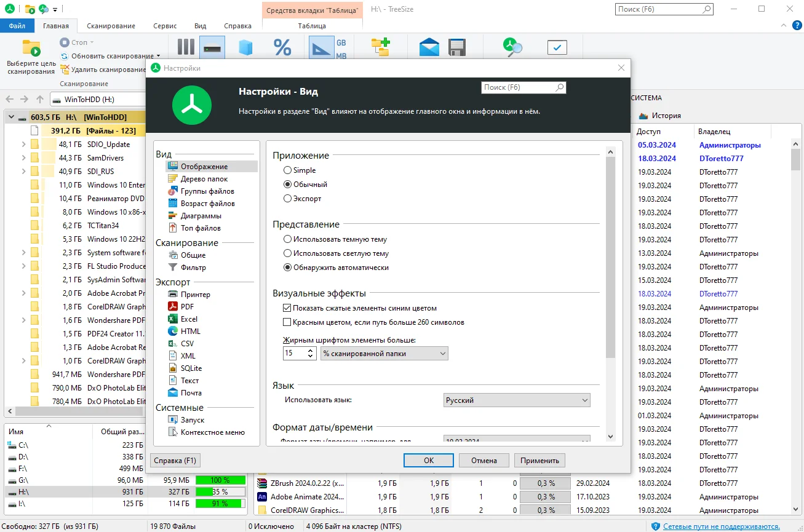Enable the dark theme option
Image resolution: width=804 pixels, height=532 pixels.
287,239
